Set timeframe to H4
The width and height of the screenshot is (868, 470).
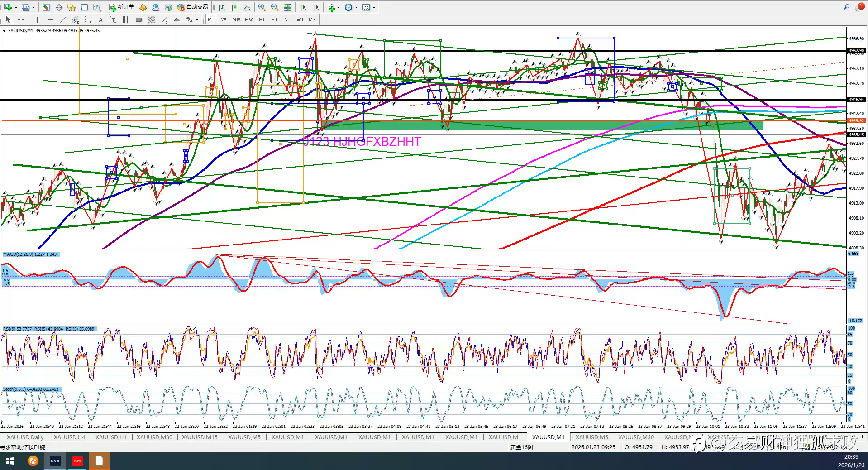pos(274,19)
